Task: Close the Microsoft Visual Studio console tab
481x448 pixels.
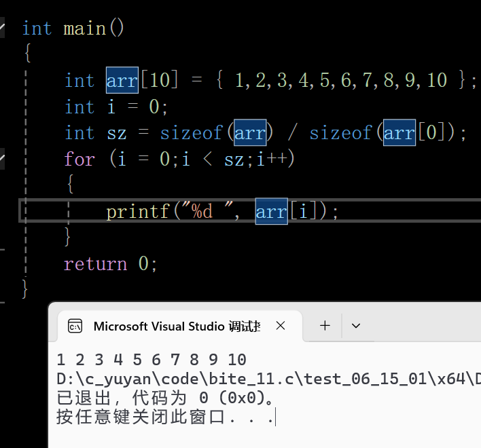Action: pyautogui.click(x=281, y=326)
